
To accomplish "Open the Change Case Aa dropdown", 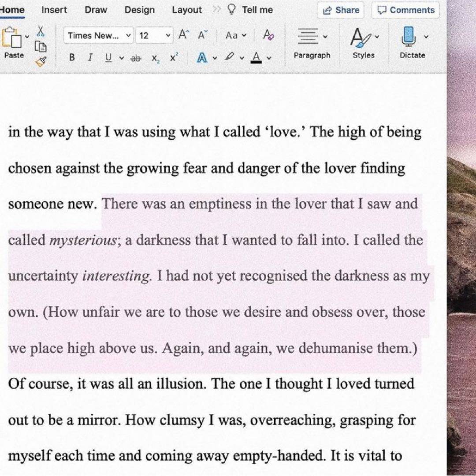I will pyautogui.click(x=236, y=36).
